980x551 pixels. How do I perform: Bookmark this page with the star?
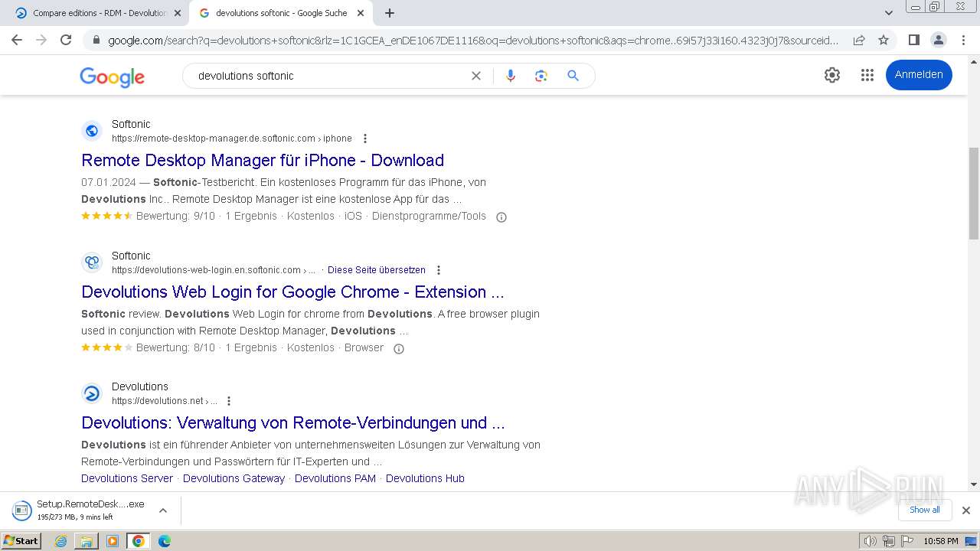[x=884, y=40]
